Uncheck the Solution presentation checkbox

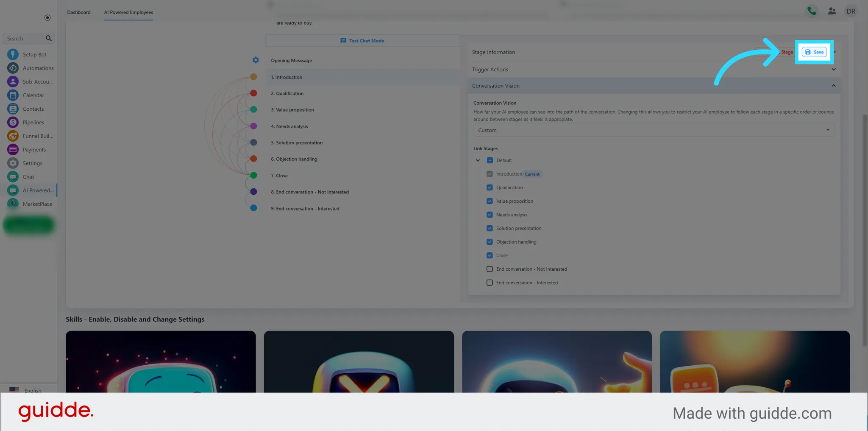click(x=490, y=228)
